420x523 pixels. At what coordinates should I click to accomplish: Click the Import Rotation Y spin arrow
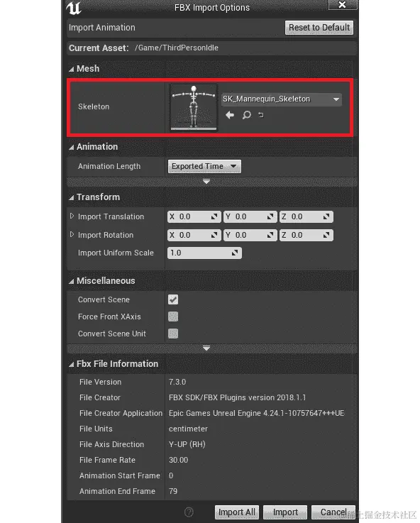pyautogui.click(x=270, y=235)
